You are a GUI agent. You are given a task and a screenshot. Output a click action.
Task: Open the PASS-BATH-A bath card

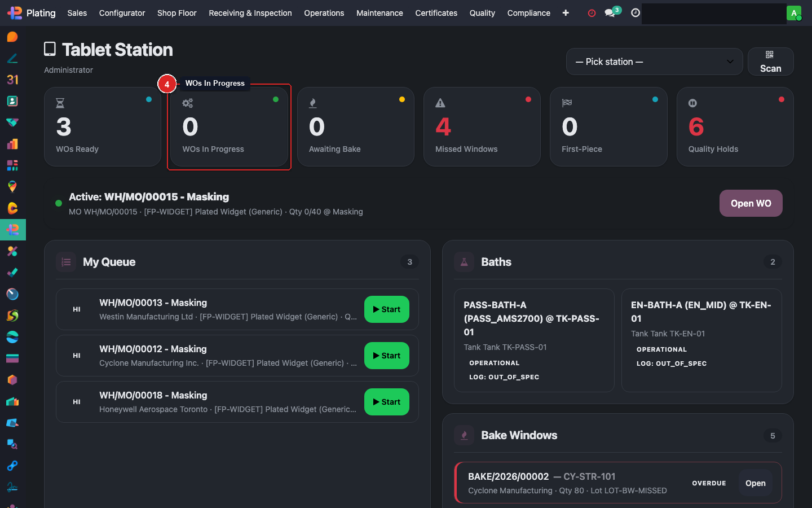click(x=533, y=340)
